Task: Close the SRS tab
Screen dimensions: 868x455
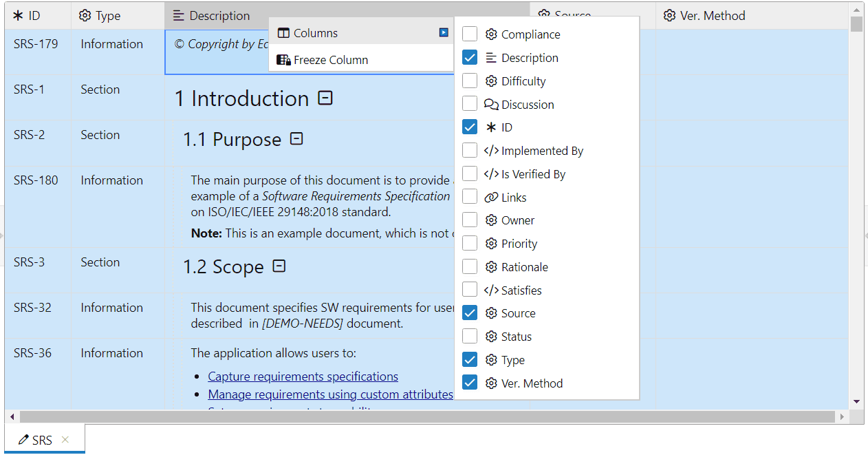Action: 65,439
